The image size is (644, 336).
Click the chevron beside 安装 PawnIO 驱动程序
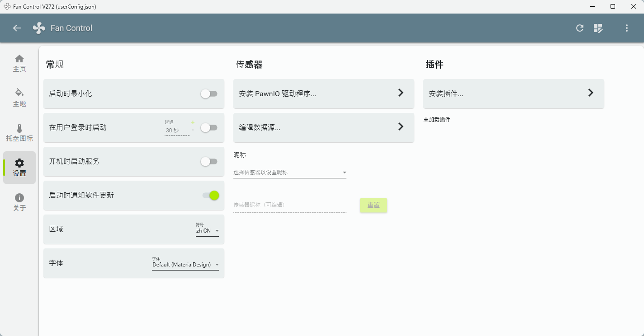click(x=401, y=93)
